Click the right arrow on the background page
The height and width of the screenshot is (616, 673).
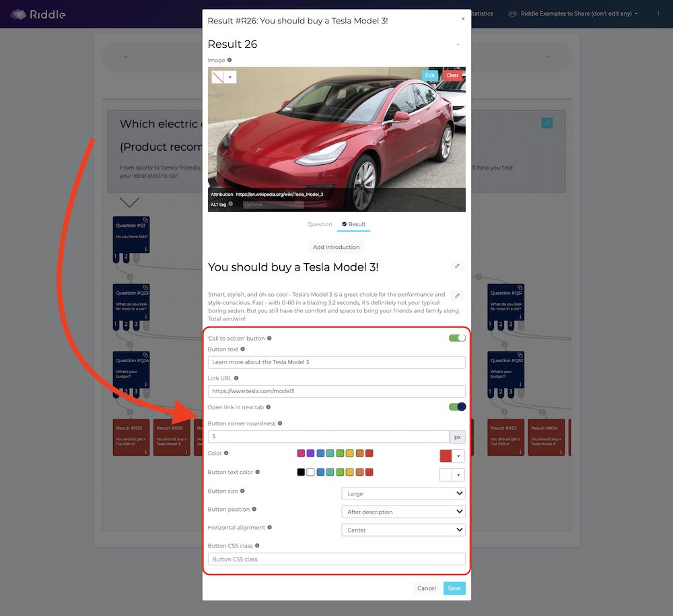(x=546, y=57)
